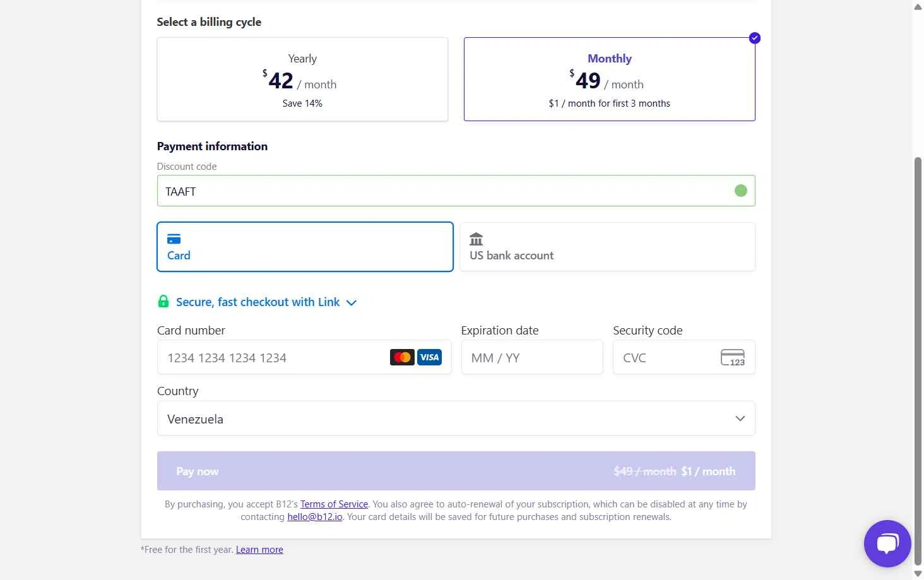Click the green discount code valid indicator
Image resolution: width=924 pixels, height=580 pixels.
pyautogui.click(x=741, y=191)
